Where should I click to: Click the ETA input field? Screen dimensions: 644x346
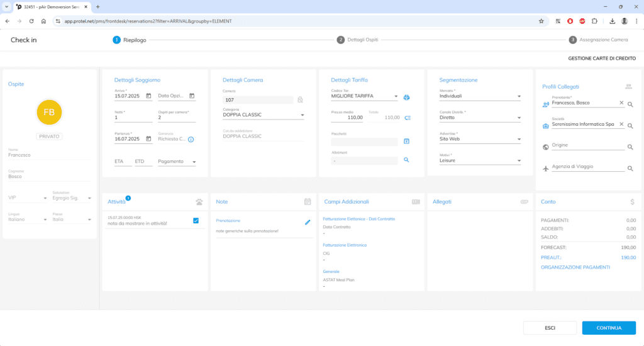pos(121,162)
